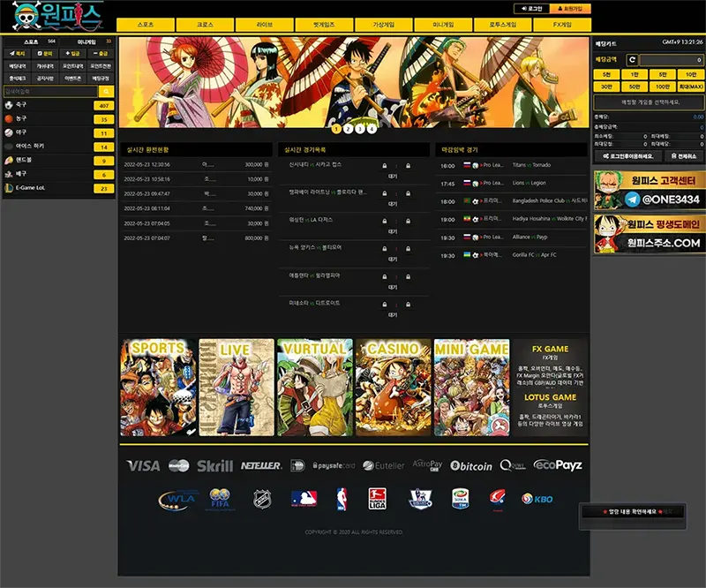This screenshot has width=706, height=588.
Task: Click the bitcoin logo
Action: 471,466
